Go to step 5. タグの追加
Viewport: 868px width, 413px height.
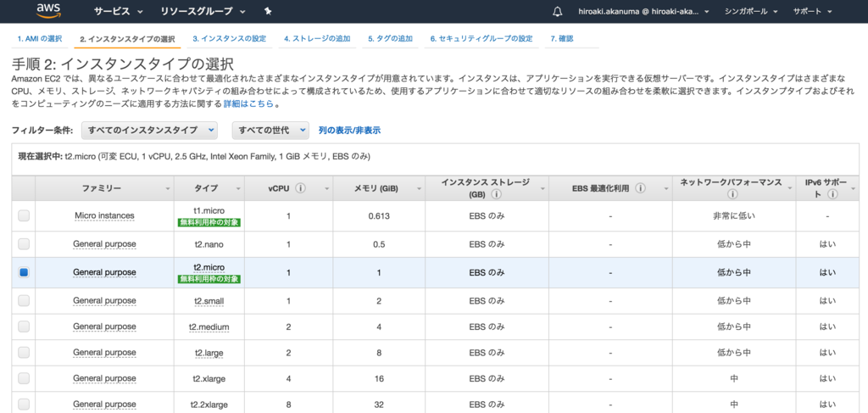tap(390, 39)
